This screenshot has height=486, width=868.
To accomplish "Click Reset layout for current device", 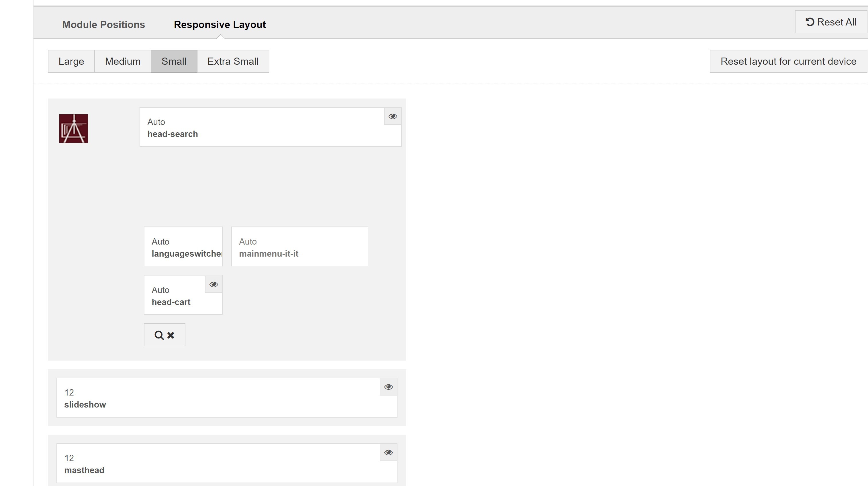I will [788, 61].
